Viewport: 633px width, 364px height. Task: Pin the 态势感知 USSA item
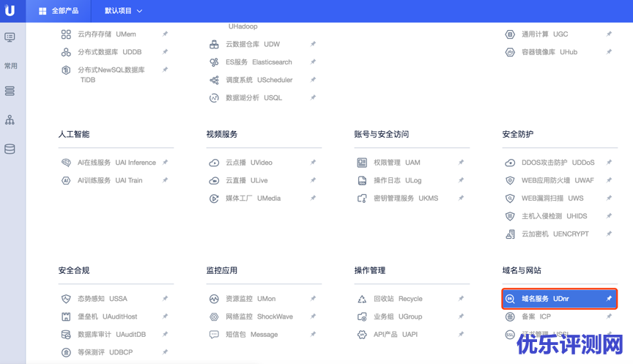tap(165, 299)
